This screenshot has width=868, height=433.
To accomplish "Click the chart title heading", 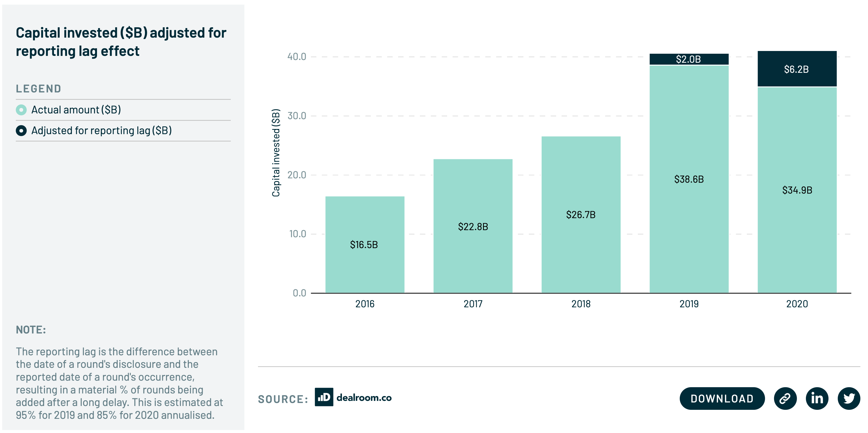I will (121, 42).
